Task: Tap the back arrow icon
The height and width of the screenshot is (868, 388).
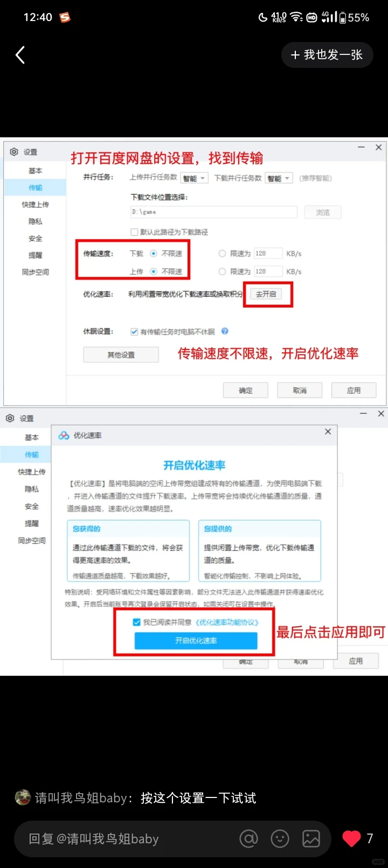Action: 20,55
